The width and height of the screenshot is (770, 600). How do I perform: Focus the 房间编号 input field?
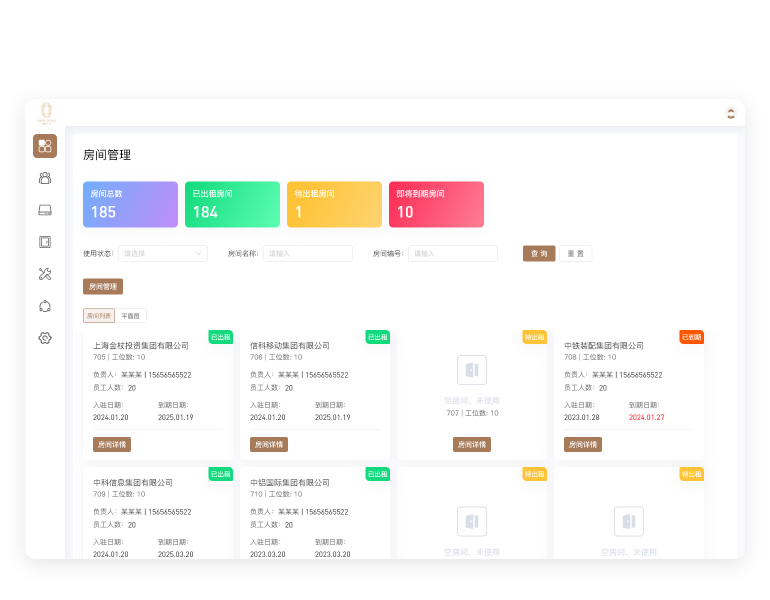452,254
